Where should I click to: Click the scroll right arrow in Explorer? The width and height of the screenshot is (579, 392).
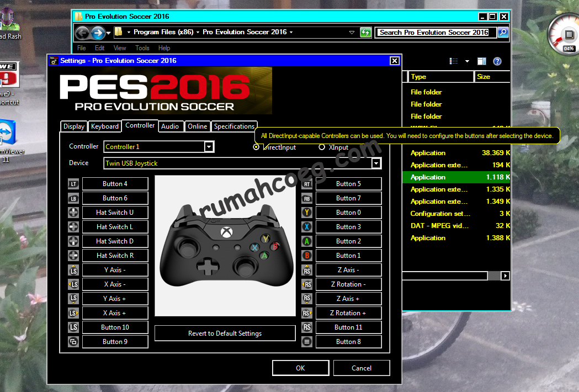(x=506, y=276)
